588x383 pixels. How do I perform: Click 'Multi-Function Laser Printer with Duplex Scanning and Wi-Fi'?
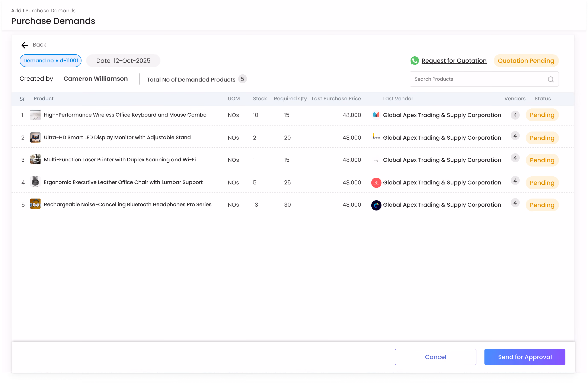coord(119,160)
